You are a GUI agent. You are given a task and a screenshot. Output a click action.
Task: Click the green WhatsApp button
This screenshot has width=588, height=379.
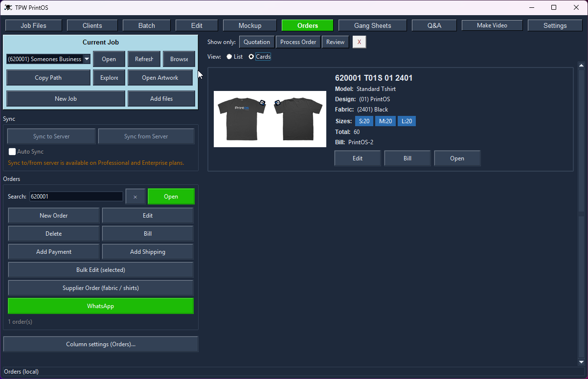pyautogui.click(x=101, y=306)
